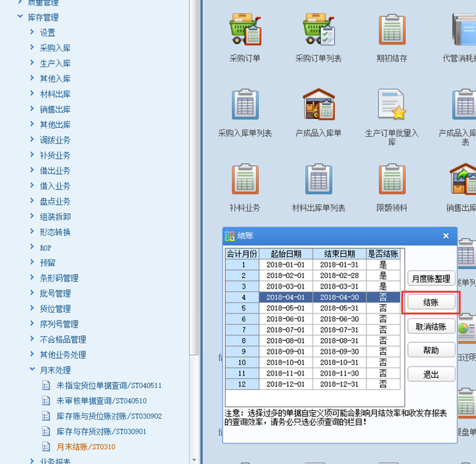Click the 退出 button

pos(431,374)
